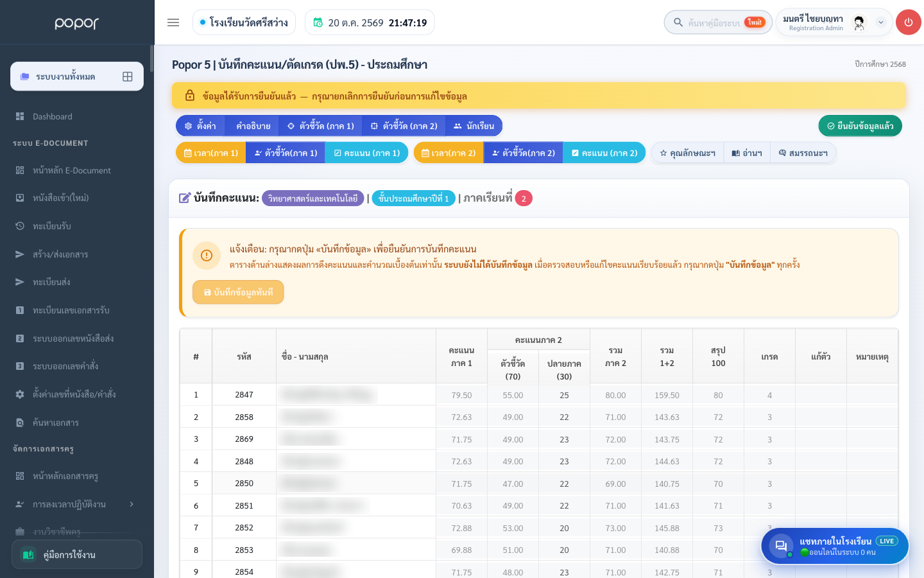
Task: Click the ตั้งค่า settings tab
Action: [x=200, y=126]
